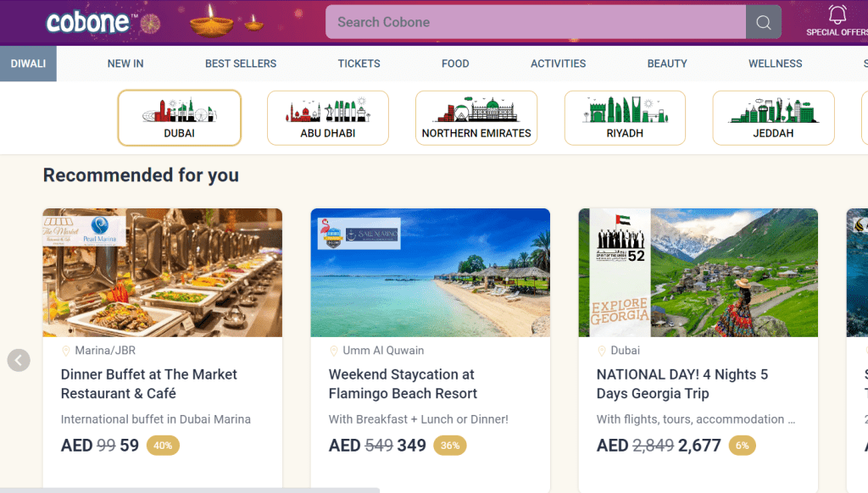Select Dubai city skyline icon

(179, 111)
